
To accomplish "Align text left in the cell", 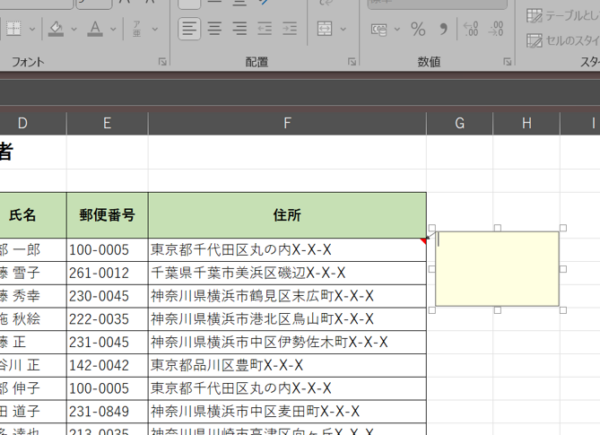I will pos(190,28).
